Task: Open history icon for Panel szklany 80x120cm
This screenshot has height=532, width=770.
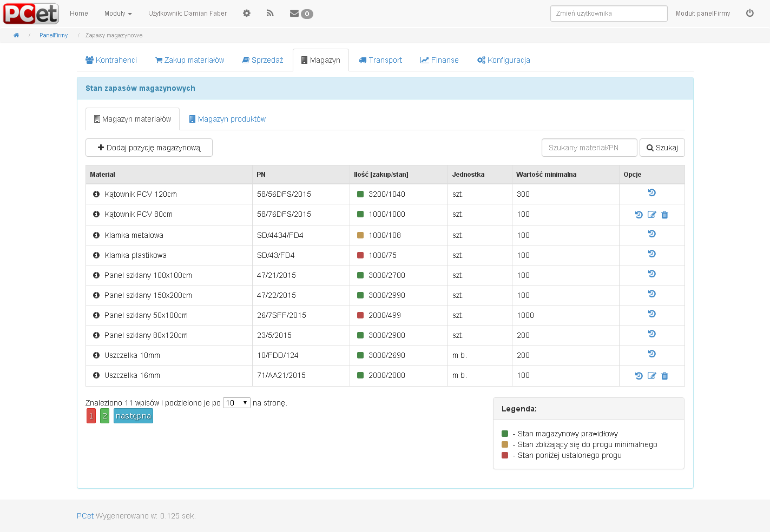Action: 652,334
